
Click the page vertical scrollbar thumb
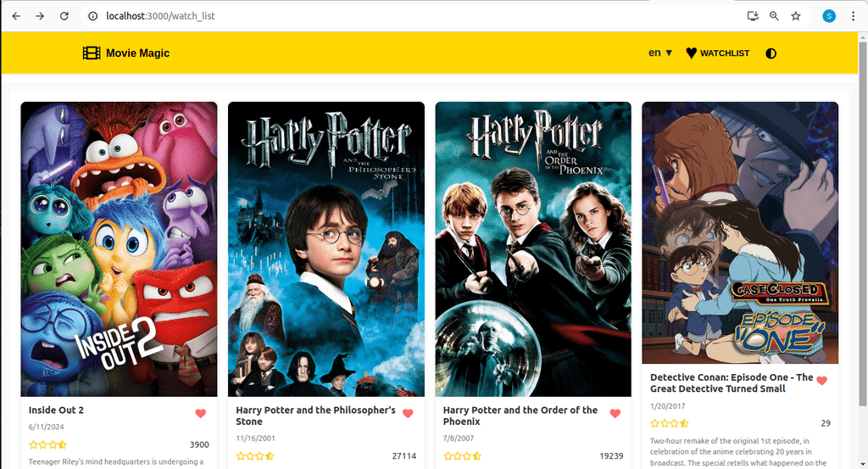(862, 222)
